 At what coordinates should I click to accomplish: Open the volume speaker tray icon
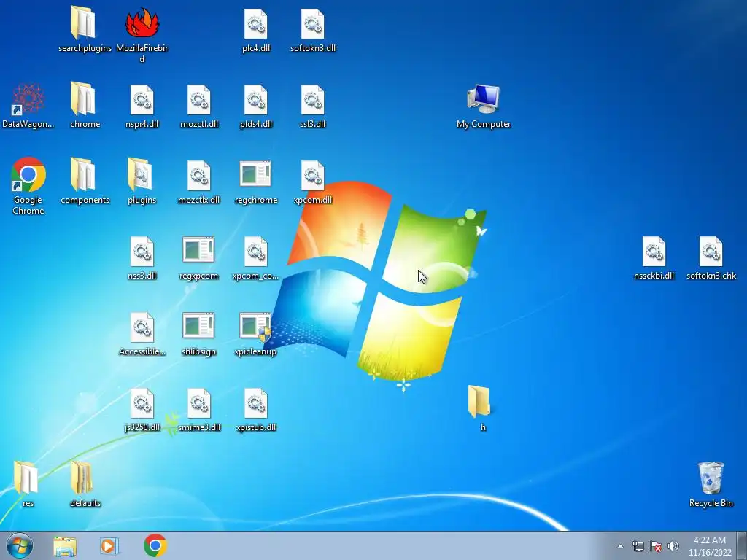pyautogui.click(x=673, y=546)
